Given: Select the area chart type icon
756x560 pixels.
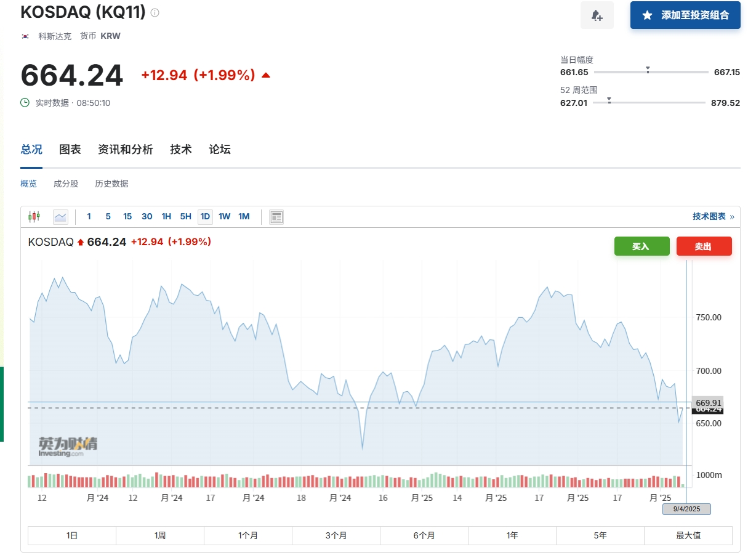Looking at the screenshot, I should click(60, 216).
